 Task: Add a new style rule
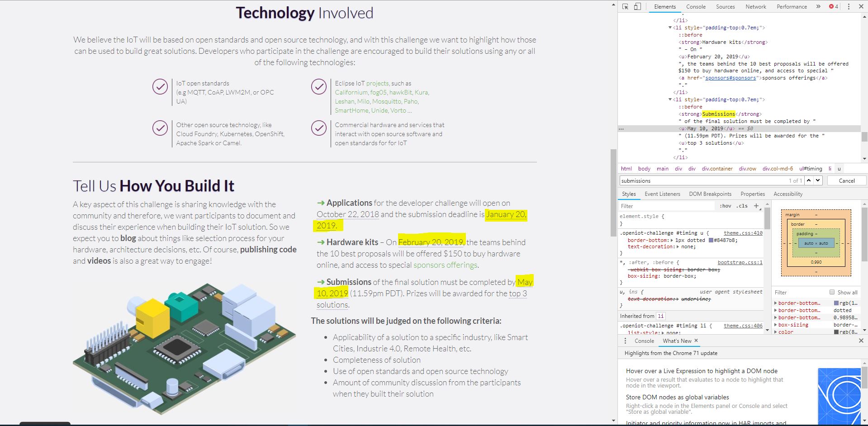click(757, 206)
